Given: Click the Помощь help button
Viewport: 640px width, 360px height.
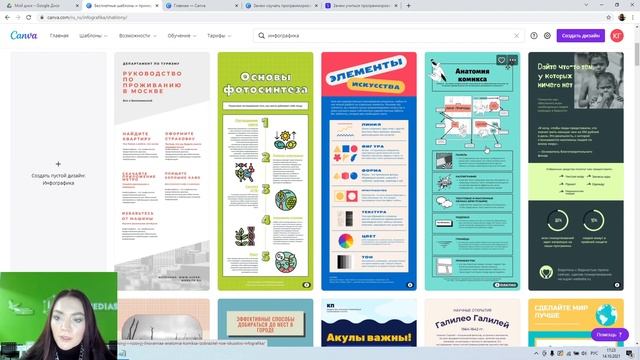Looking at the screenshot, I should point(610,335).
